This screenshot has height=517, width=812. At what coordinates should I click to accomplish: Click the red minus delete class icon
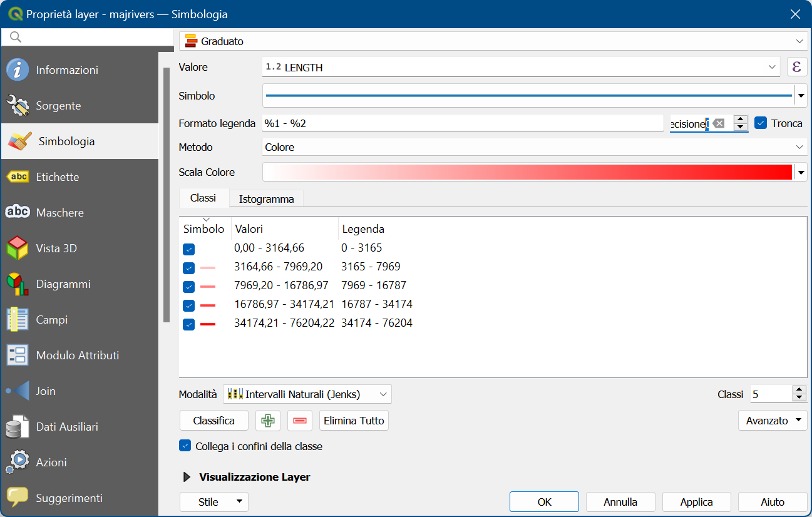pyautogui.click(x=300, y=421)
